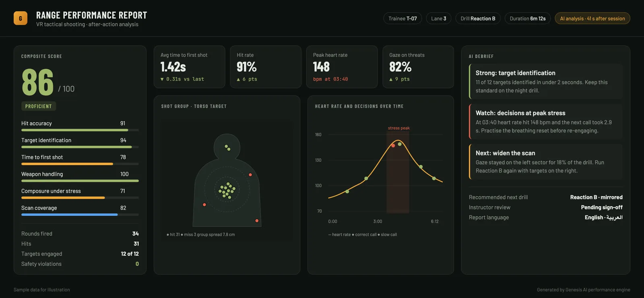Open the Next: widen the scan card
Viewport: 644px width, 298px height.
(x=546, y=161)
